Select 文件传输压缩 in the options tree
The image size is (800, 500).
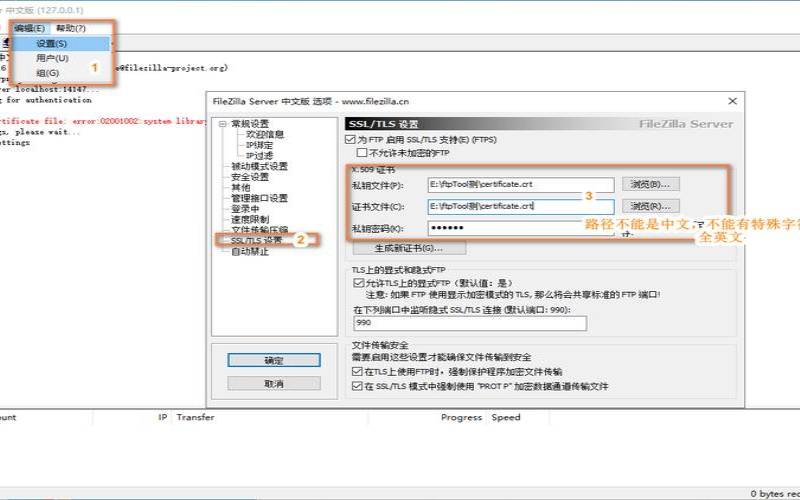click(259, 230)
